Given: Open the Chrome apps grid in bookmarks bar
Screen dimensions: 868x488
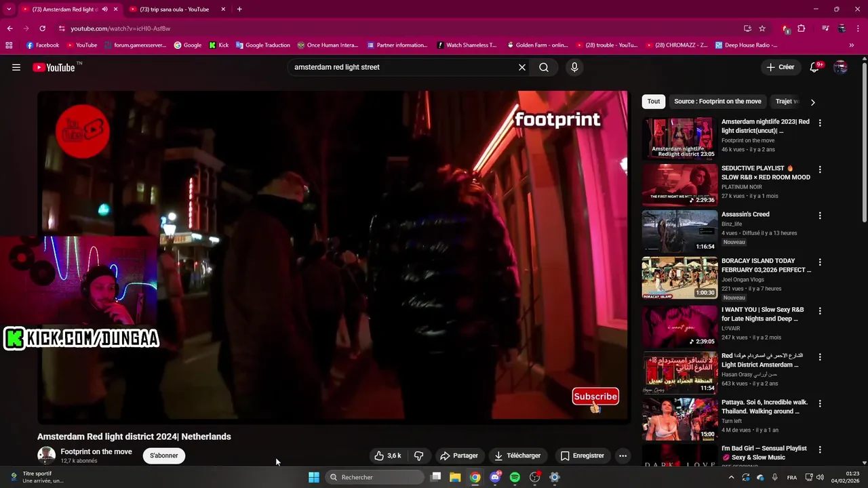Looking at the screenshot, I should (9, 45).
